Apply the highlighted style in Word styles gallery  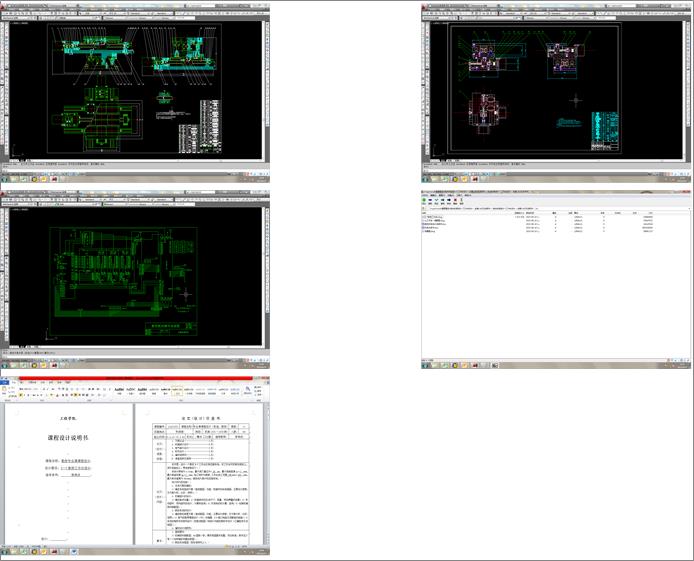click(177, 391)
